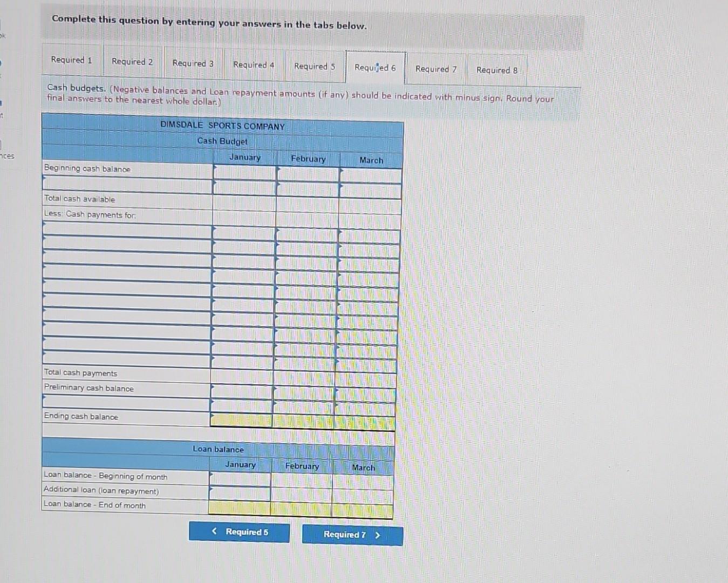Select January Additional loan repayment cell
The width and height of the screenshot is (728, 583).
tap(240, 493)
